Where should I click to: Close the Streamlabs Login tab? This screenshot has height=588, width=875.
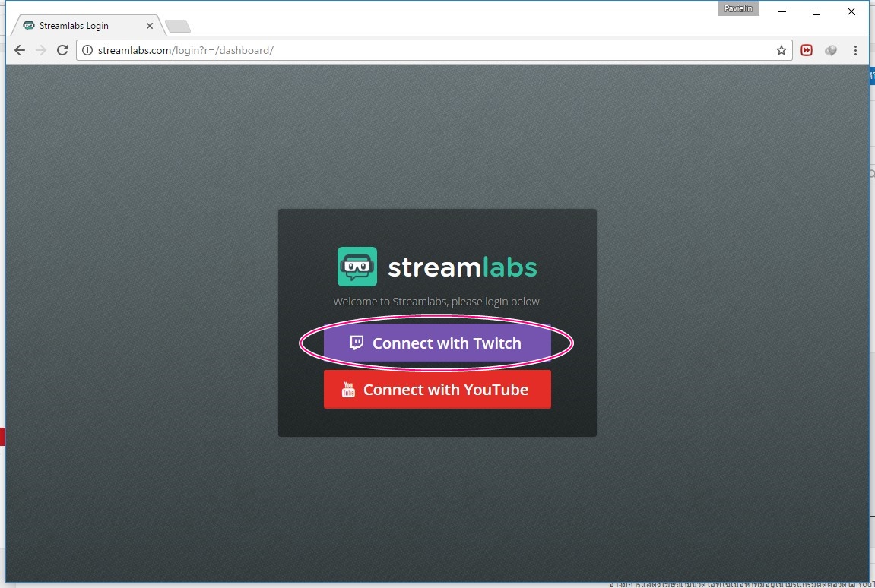pyautogui.click(x=150, y=26)
